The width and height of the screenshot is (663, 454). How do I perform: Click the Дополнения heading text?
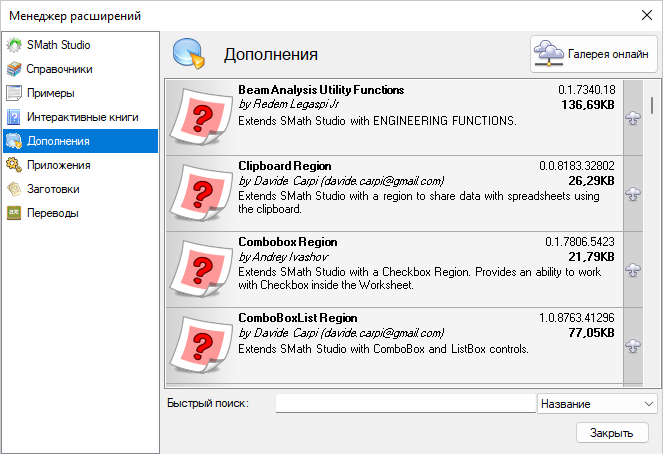[x=271, y=55]
